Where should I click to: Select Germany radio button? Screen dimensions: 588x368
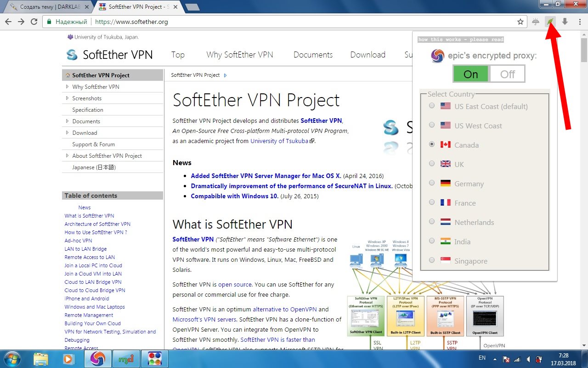tap(431, 183)
